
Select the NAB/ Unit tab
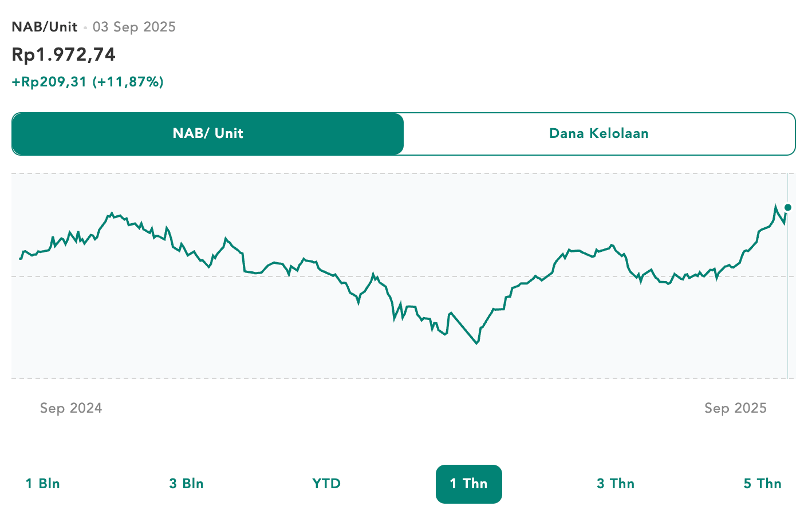click(x=207, y=133)
